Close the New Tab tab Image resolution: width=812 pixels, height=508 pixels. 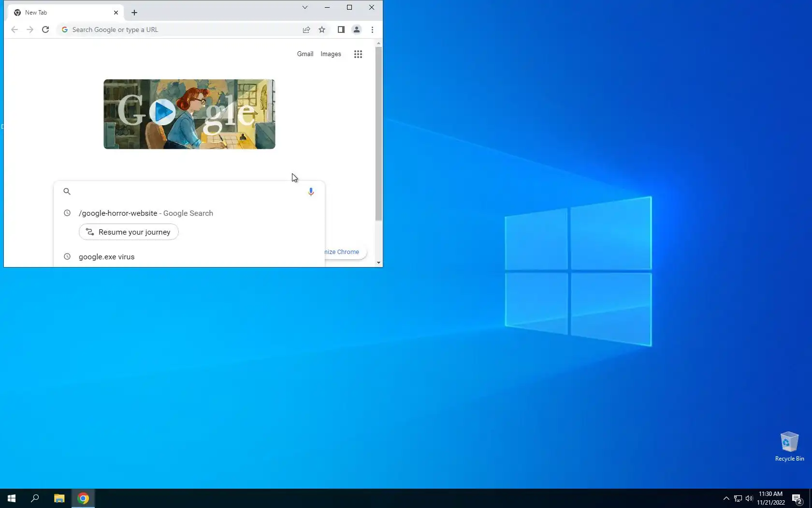(116, 13)
